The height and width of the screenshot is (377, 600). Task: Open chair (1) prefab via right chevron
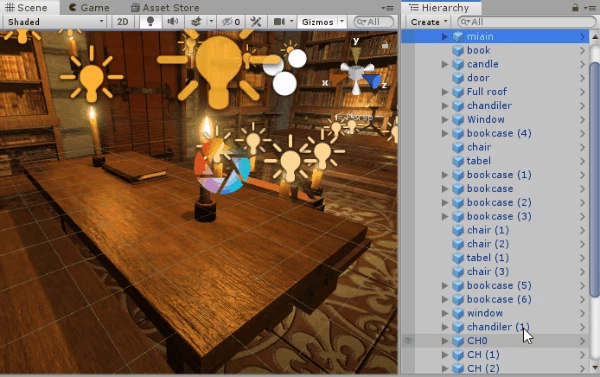(x=582, y=230)
